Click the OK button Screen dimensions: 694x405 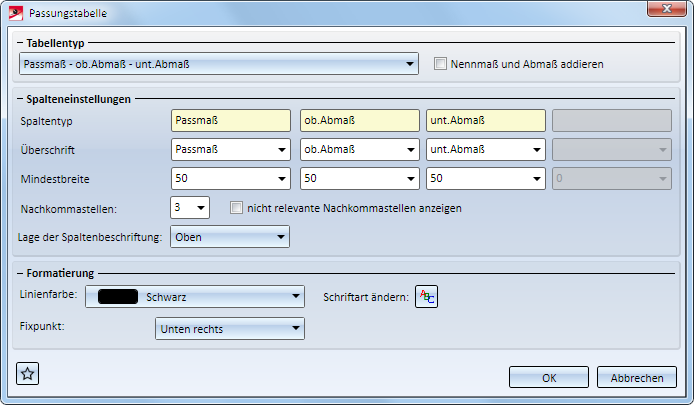pos(548,377)
